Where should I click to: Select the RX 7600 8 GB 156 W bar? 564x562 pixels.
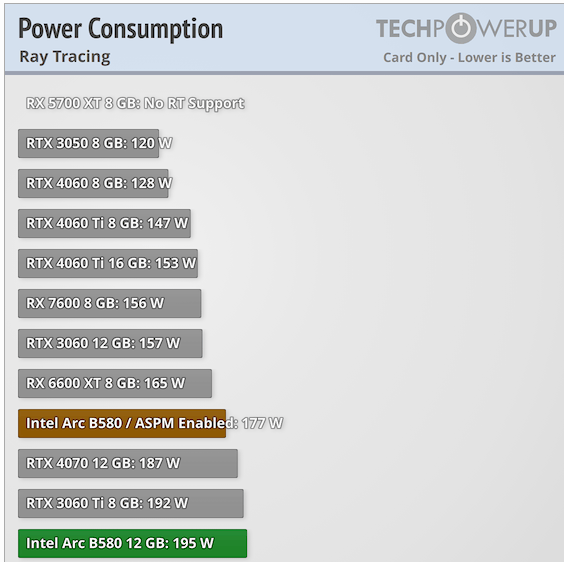coord(110,303)
